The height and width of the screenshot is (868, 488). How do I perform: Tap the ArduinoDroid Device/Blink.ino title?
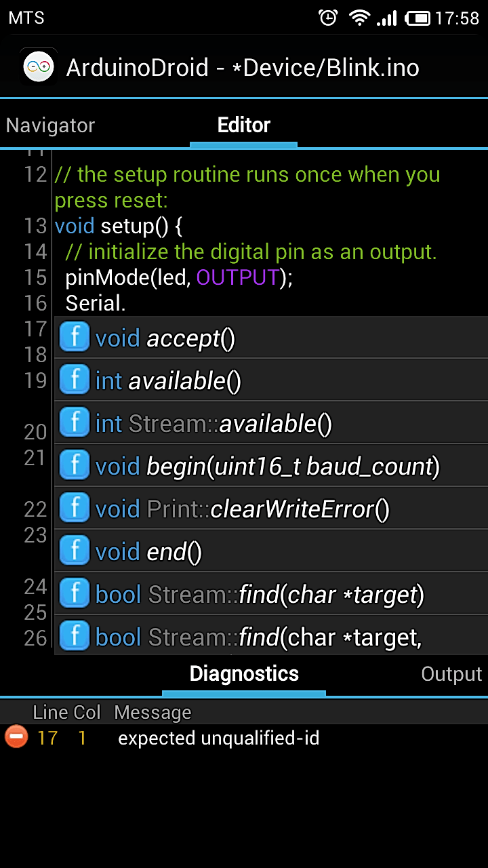243,67
